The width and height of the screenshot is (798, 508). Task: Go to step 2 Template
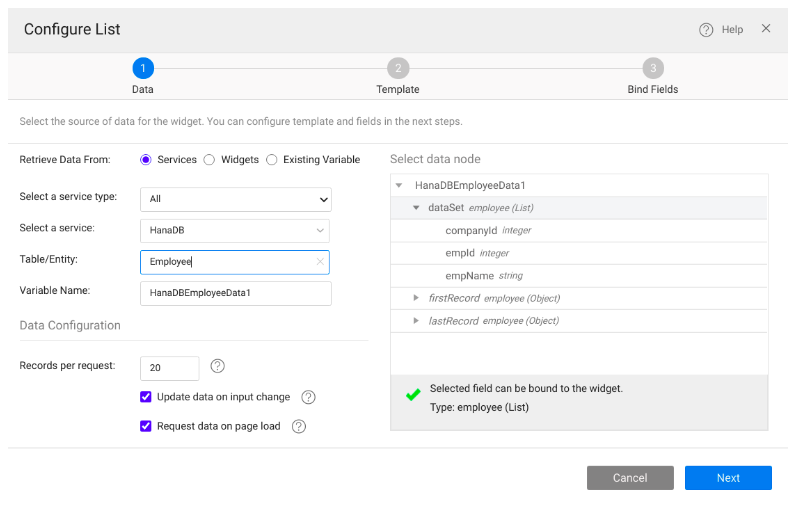point(398,69)
